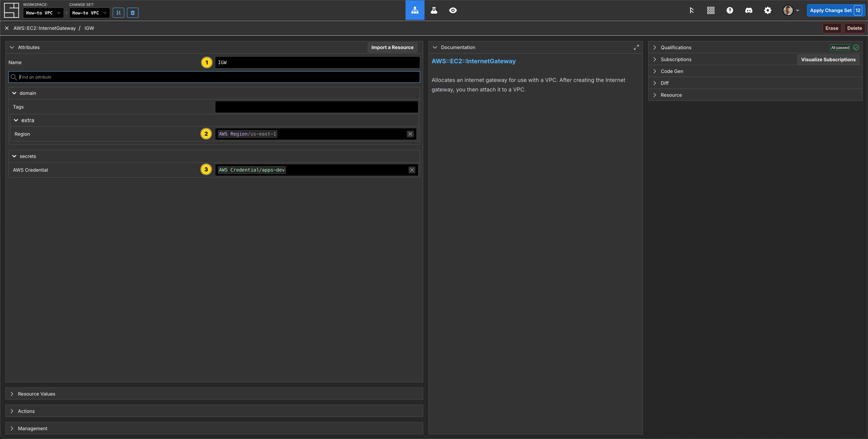The height and width of the screenshot is (439, 868).
Task: Click the abandon change set trash icon
Action: pos(133,13)
